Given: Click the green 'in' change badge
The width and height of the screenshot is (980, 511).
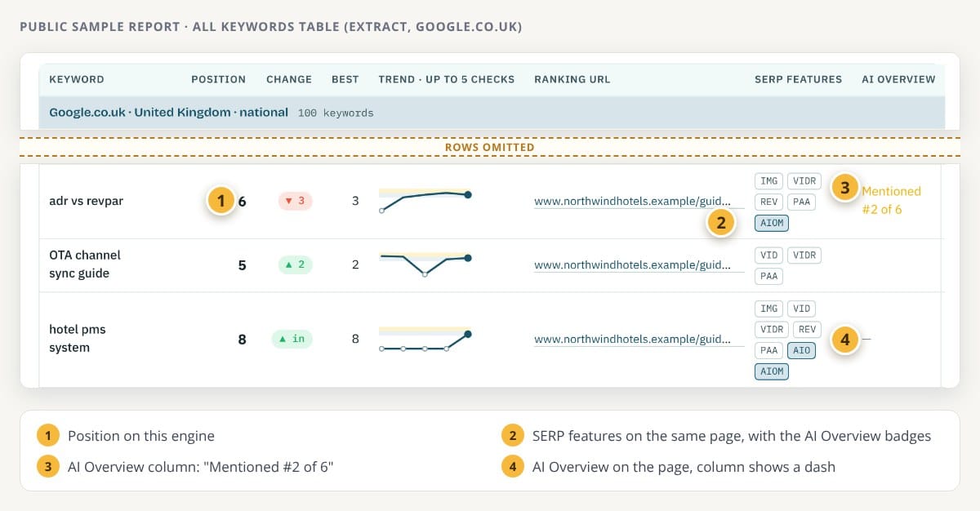Looking at the screenshot, I should pyautogui.click(x=292, y=339).
